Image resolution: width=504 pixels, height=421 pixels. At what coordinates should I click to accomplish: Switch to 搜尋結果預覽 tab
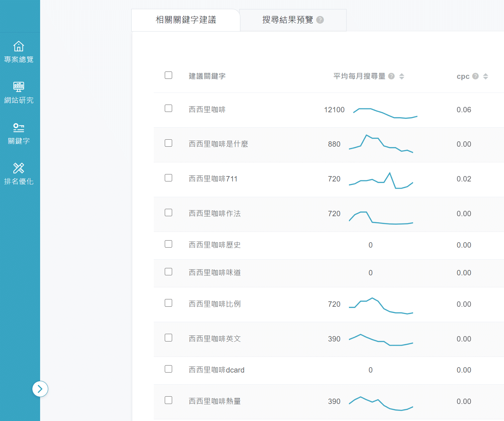pos(287,20)
